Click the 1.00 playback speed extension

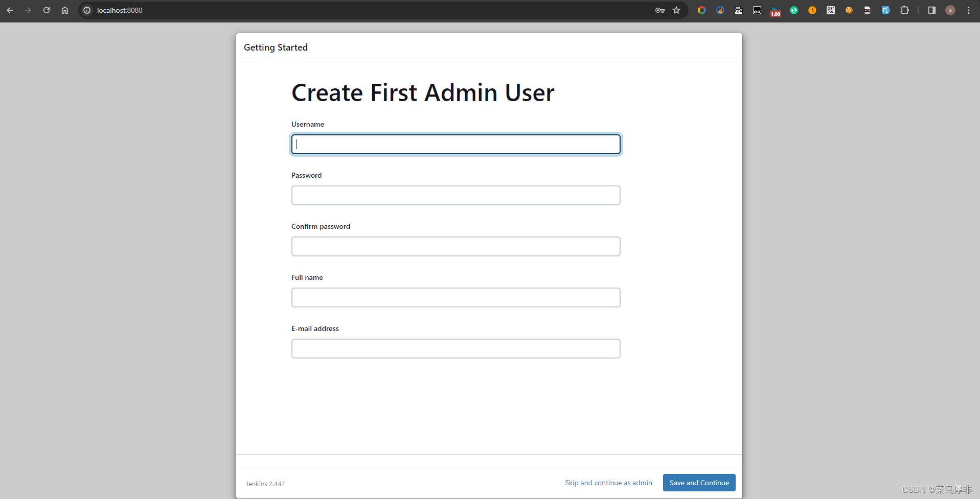click(x=775, y=10)
